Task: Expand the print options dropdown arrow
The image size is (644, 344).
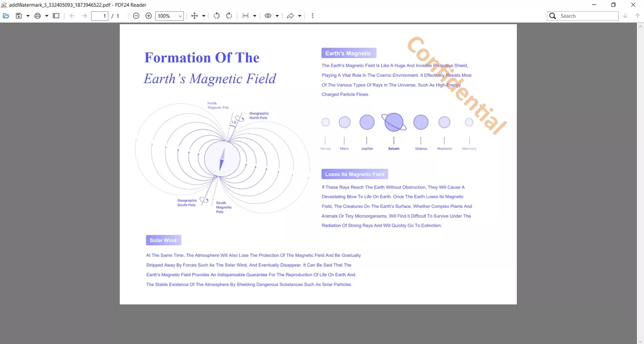Action: (x=46, y=15)
